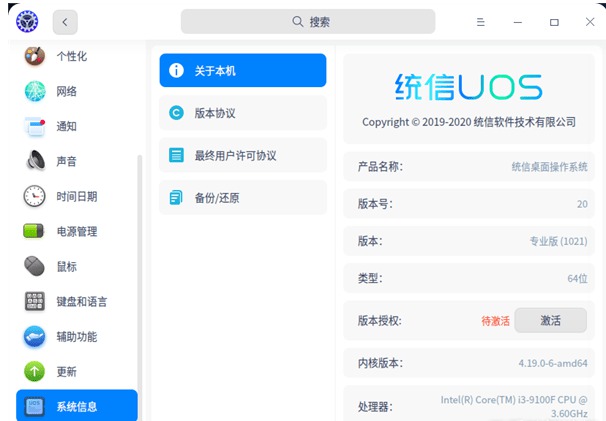606x421 pixels.
Task: Click the 产品名称 value 统信桌面操作系统
Action: [549, 167]
